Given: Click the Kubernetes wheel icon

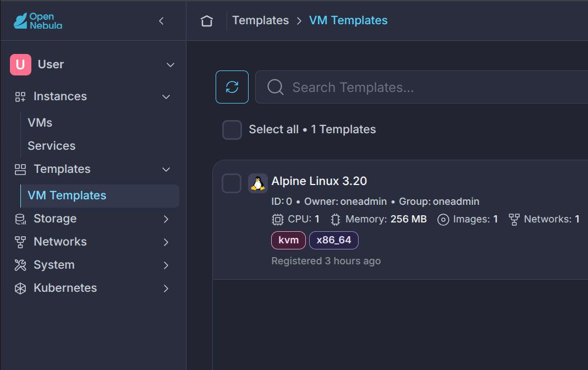Looking at the screenshot, I should click(x=20, y=288).
